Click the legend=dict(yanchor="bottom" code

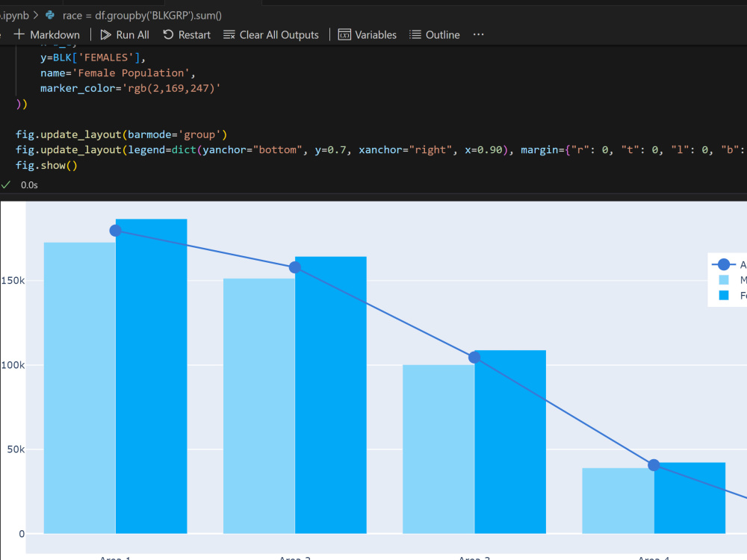(x=215, y=150)
